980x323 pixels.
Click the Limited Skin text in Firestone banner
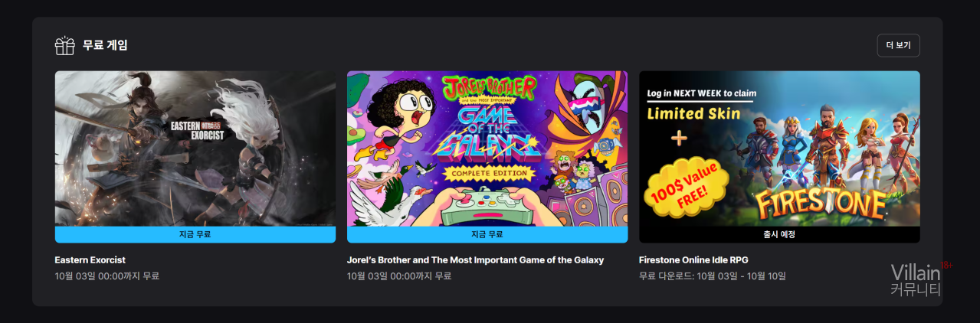pos(694,113)
